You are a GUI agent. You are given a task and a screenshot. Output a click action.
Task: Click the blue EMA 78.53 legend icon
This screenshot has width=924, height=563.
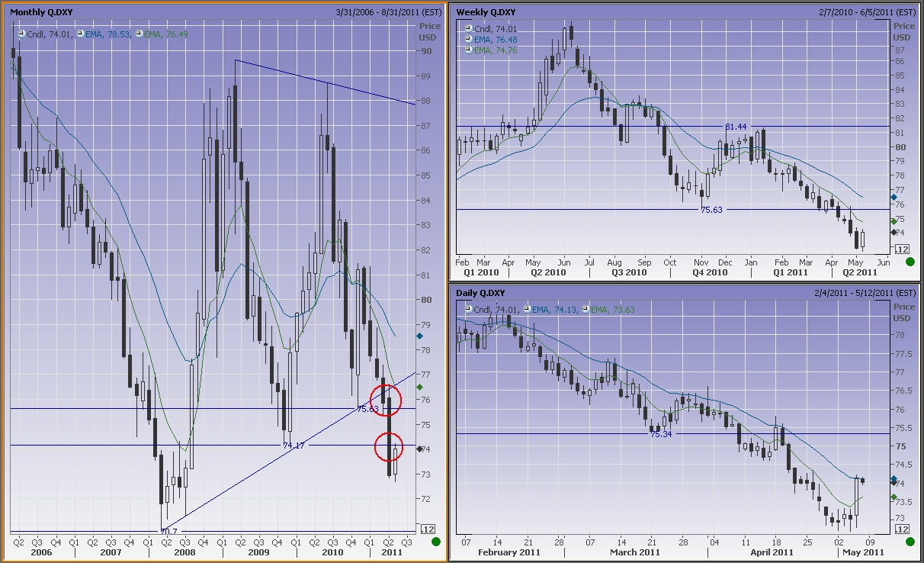coord(81,34)
